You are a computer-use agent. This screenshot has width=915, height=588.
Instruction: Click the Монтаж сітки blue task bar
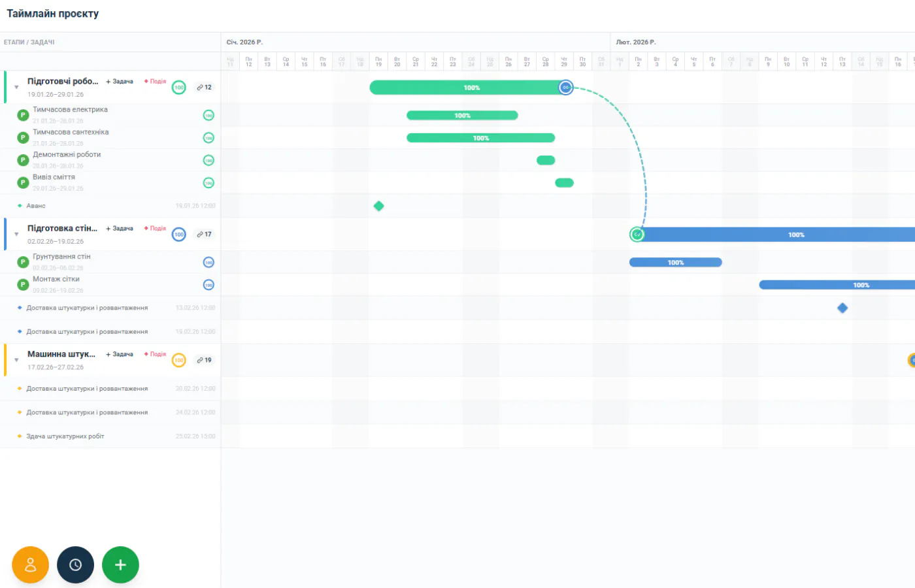pos(837,285)
